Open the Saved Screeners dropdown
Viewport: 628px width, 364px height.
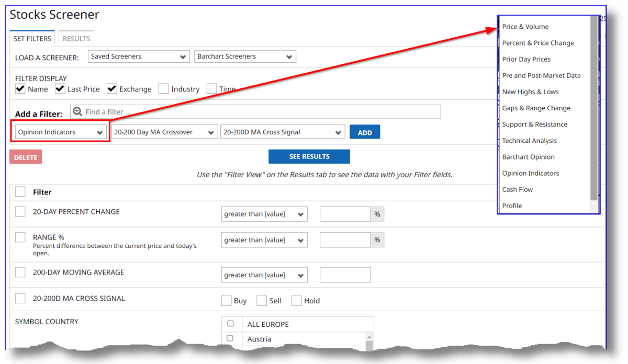(138, 56)
